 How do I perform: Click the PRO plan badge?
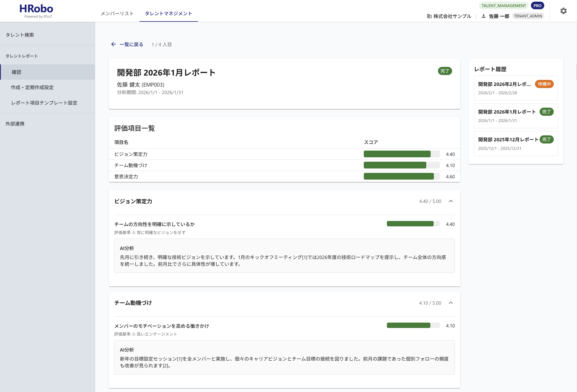point(537,5)
